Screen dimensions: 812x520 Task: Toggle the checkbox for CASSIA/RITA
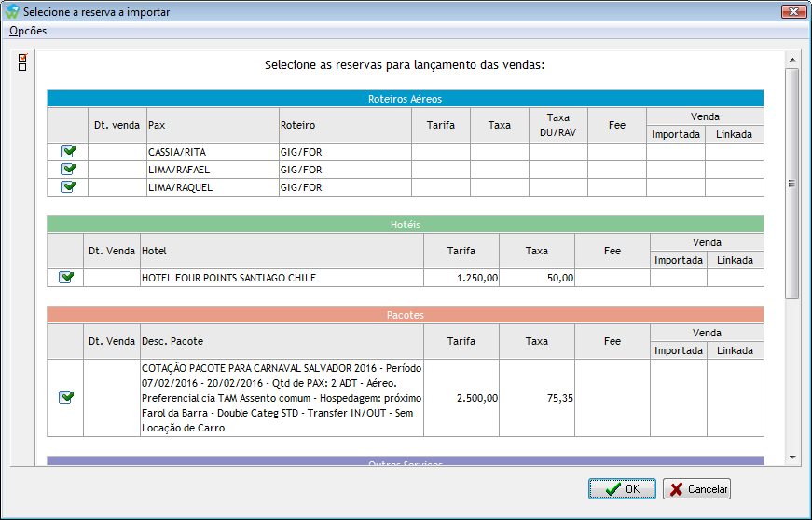pyautogui.click(x=68, y=152)
